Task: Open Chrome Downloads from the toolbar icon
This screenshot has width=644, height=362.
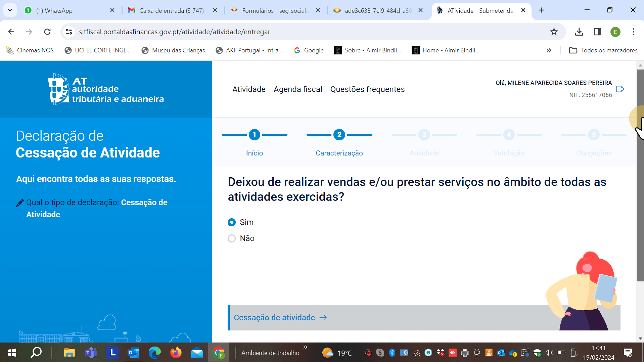Action: pyautogui.click(x=579, y=32)
